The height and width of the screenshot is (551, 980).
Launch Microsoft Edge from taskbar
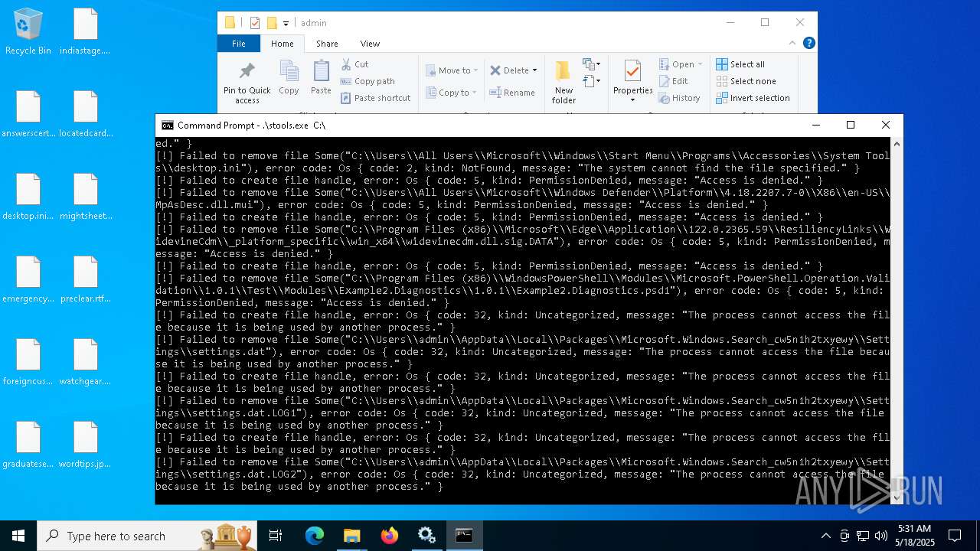click(315, 536)
